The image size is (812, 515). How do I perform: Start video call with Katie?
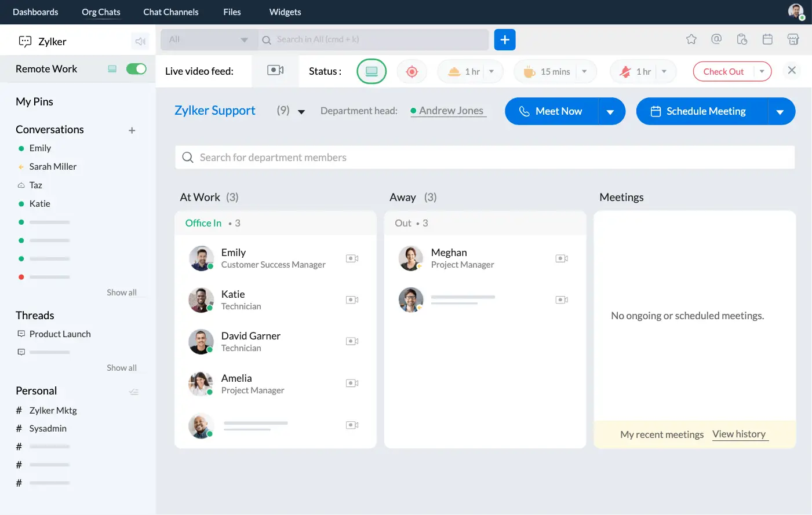click(x=352, y=300)
